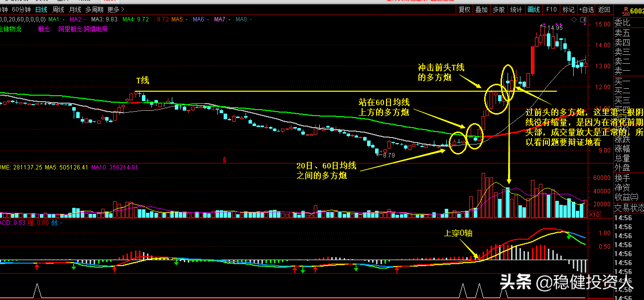Click the R 500 margin badge icon
644x300 pixels.
[x=626, y=11]
